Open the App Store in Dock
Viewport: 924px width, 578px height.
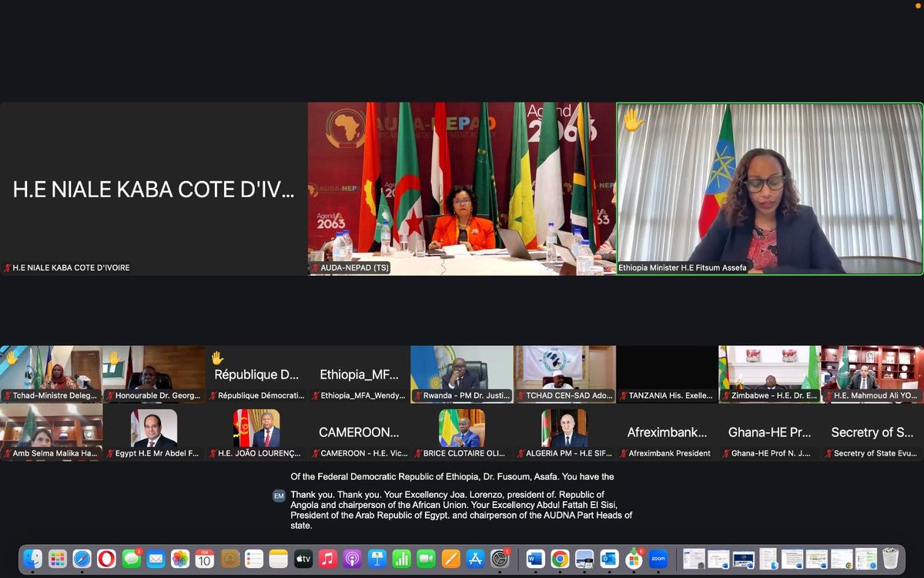(x=476, y=559)
